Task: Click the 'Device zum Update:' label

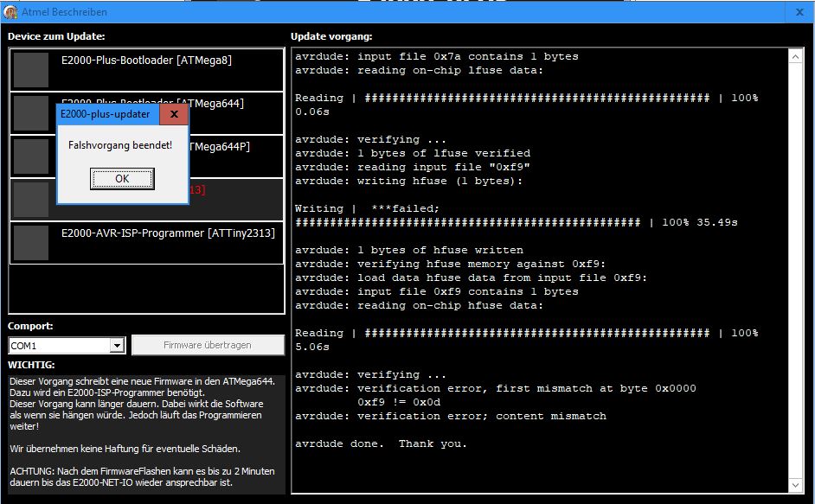Action: 56,36
